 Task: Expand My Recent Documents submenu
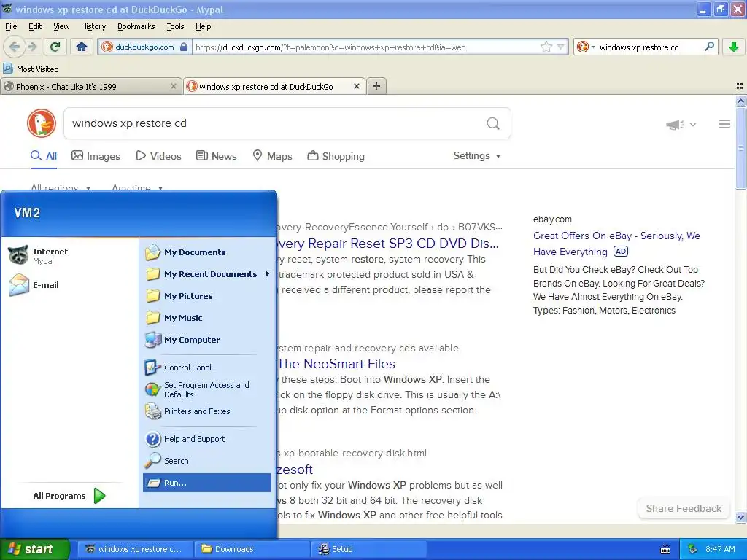pyautogui.click(x=207, y=274)
